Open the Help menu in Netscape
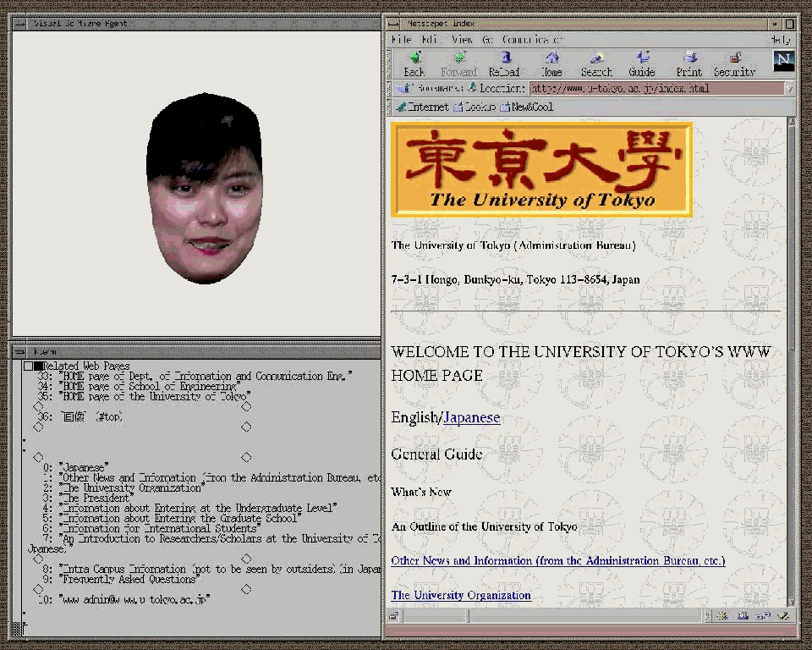Image resolution: width=812 pixels, height=650 pixels. [x=781, y=40]
